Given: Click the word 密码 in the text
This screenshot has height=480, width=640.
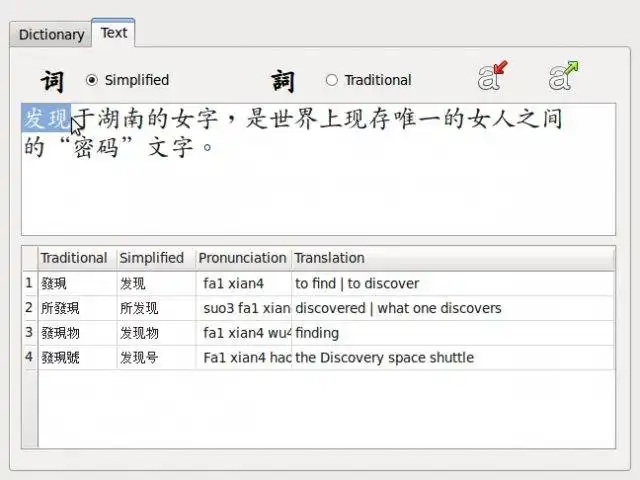Looking at the screenshot, I should (98, 149).
